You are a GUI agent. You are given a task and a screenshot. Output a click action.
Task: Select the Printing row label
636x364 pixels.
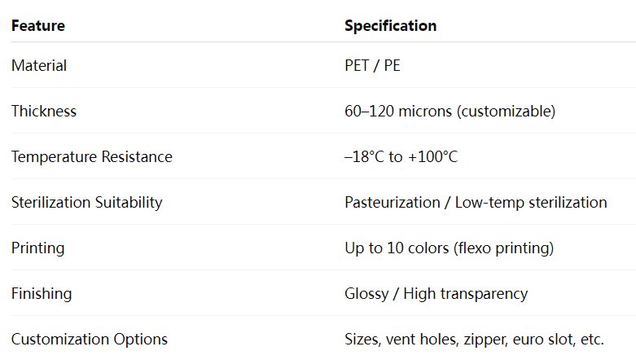pyautogui.click(x=37, y=248)
